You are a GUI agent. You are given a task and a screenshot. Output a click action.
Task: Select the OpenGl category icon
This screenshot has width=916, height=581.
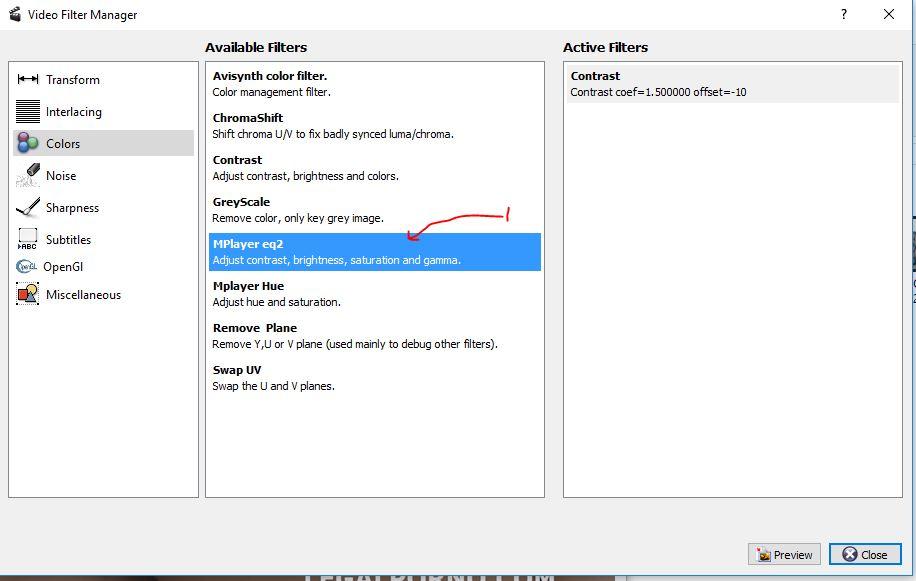(26, 267)
